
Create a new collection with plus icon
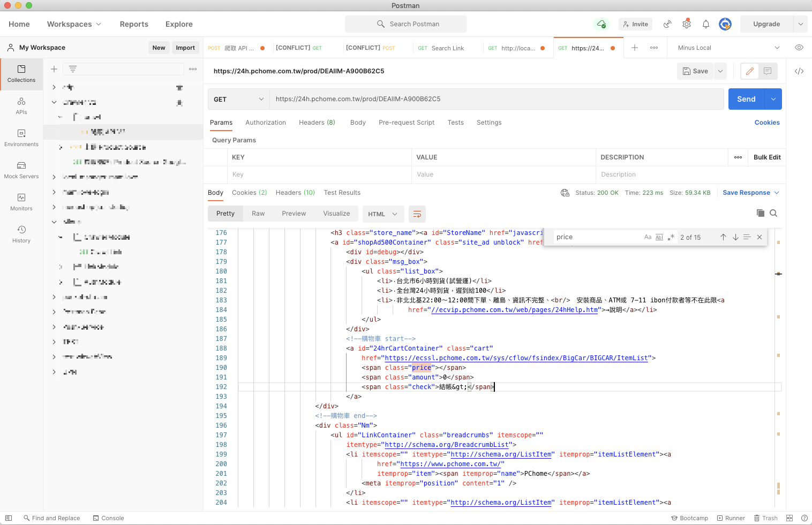pos(54,69)
